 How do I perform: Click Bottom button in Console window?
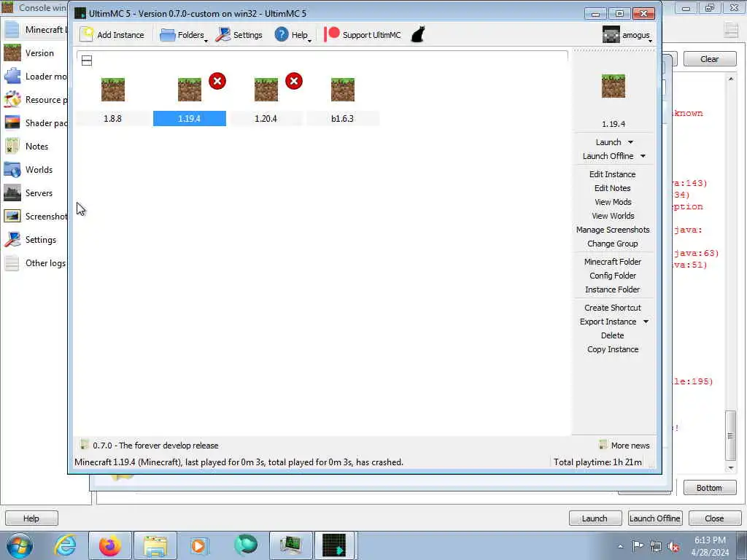(709, 488)
